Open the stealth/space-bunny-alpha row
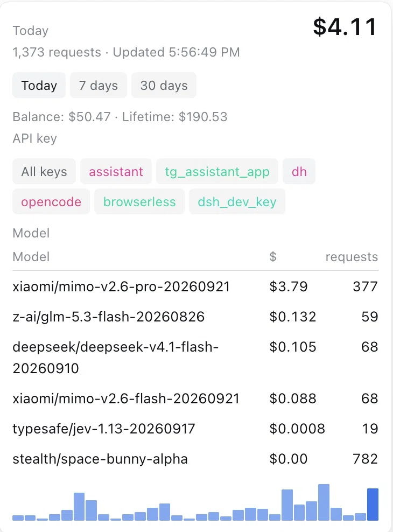The height and width of the screenshot is (532, 393). point(195,459)
